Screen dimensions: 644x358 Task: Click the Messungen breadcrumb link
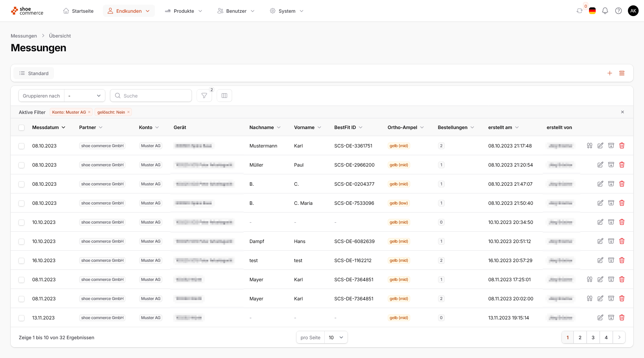point(24,36)
